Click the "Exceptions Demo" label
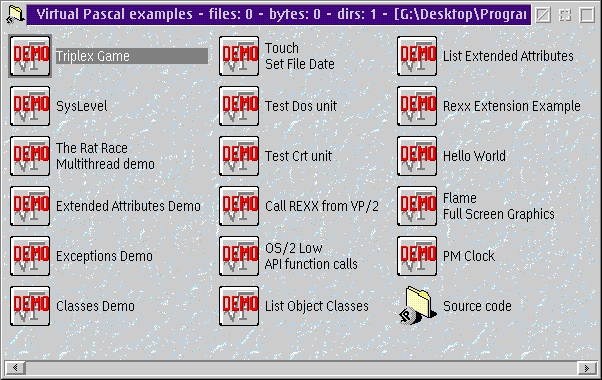This screenshot has width=602, height=380. click(104, 256)
